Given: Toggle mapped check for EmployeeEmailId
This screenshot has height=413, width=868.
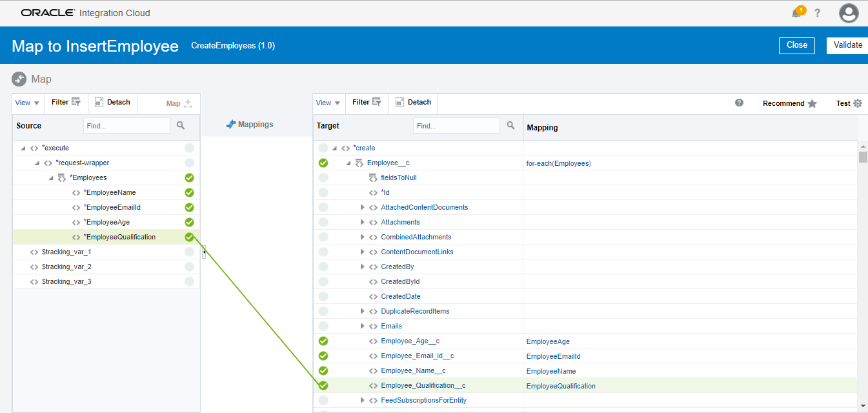Looking at the screenshot, I should pos(189,207).
